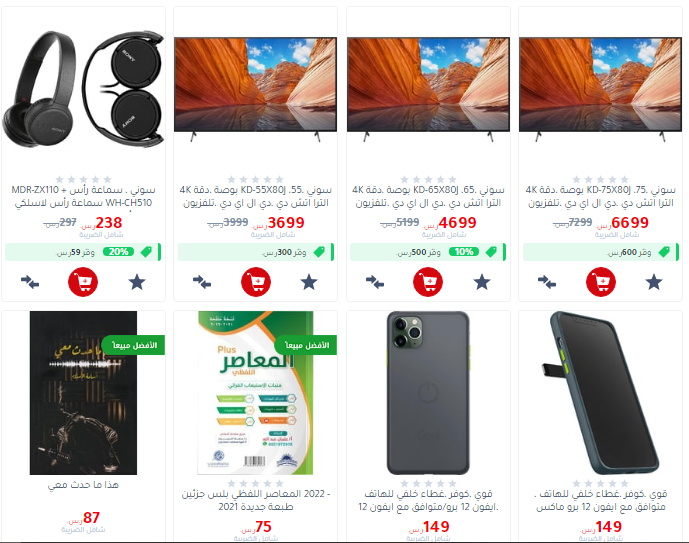Favorite the Sony headphones with star icon

coord(137,282)
